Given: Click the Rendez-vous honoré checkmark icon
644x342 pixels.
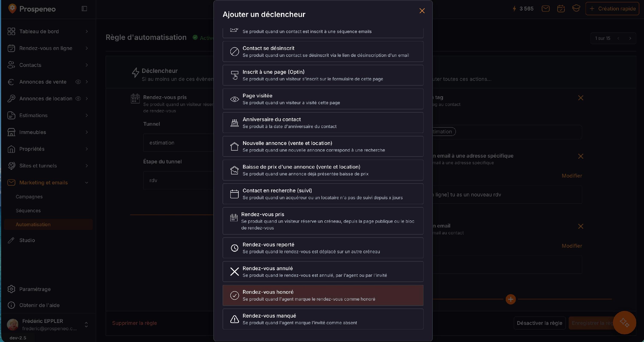Looking at the screenshot, I should point(234,295).
